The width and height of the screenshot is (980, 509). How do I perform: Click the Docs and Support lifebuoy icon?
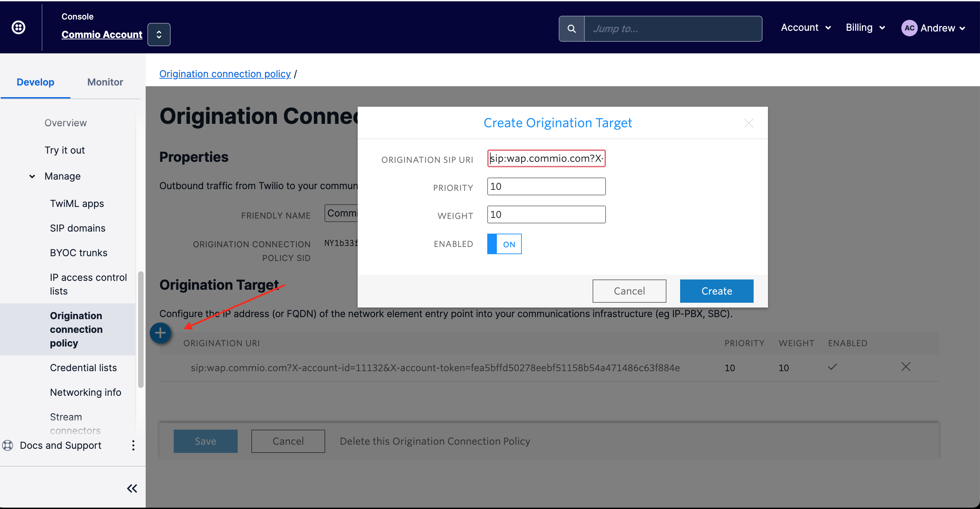coord(8,445)
